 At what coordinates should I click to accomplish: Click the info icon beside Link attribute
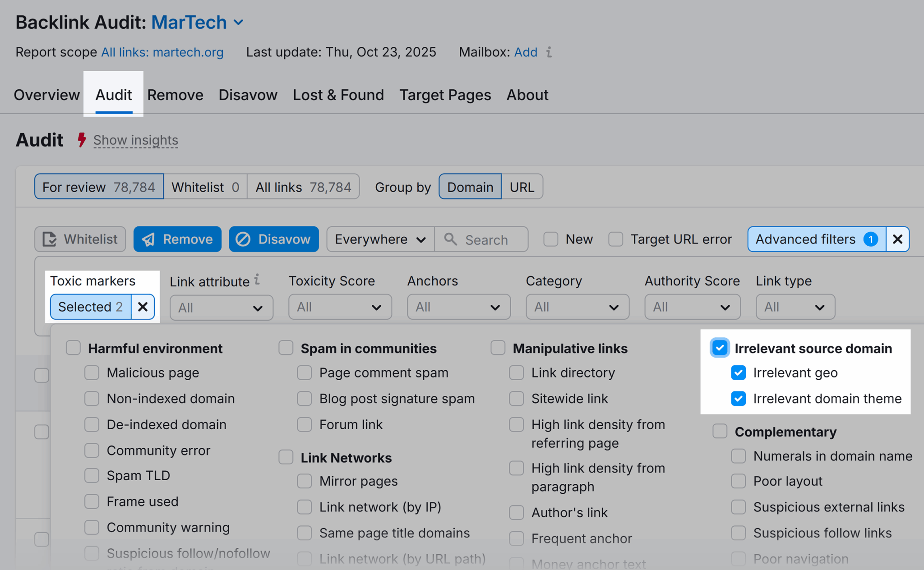(257, 280)
